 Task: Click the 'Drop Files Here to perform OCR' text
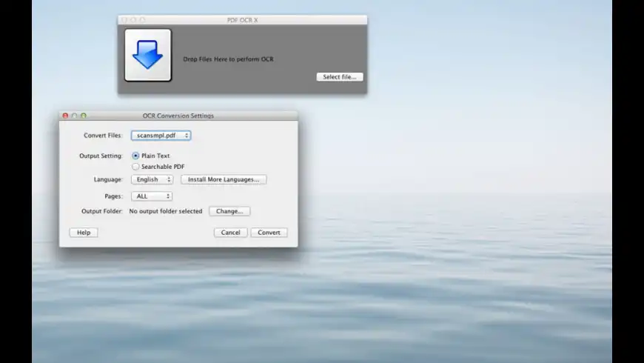(228, 59)
